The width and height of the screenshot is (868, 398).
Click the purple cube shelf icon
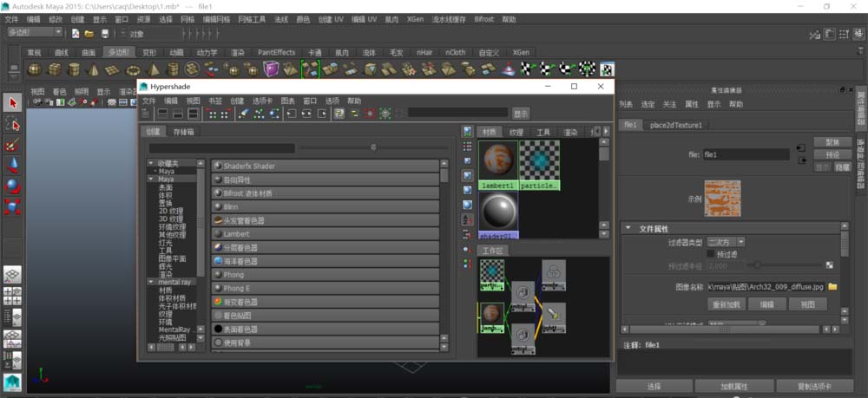pos(271,69)
